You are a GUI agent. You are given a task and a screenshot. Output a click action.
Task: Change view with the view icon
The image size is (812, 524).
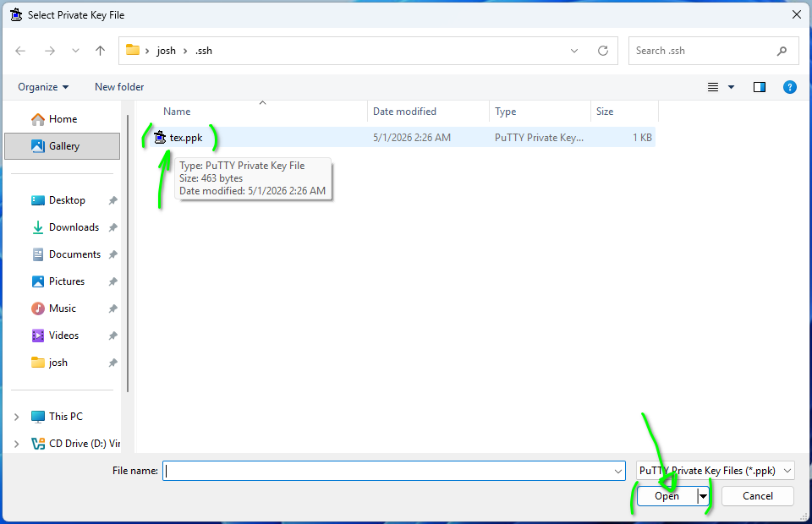pyautogui.click(x=713, y=87)
